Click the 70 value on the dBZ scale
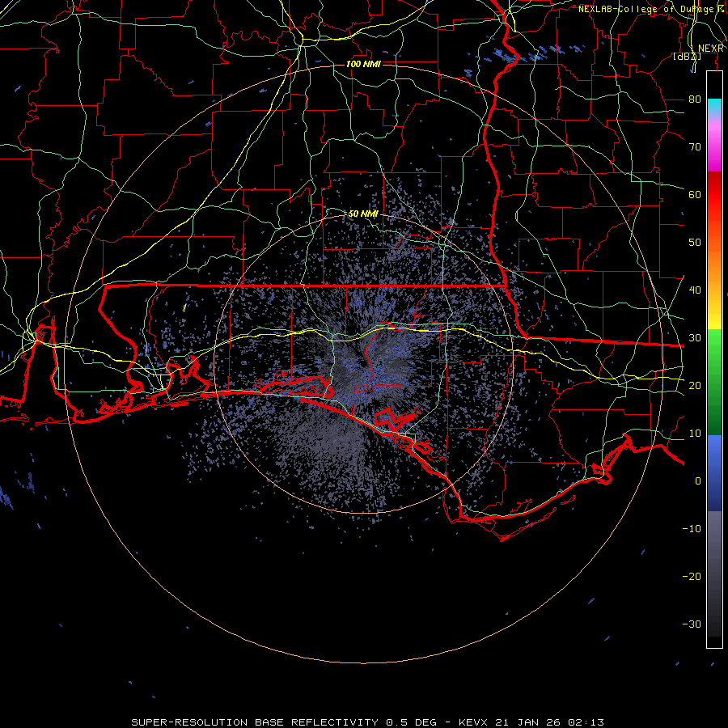Viewport: 728px width, 728px height. (x=695, y=146)
